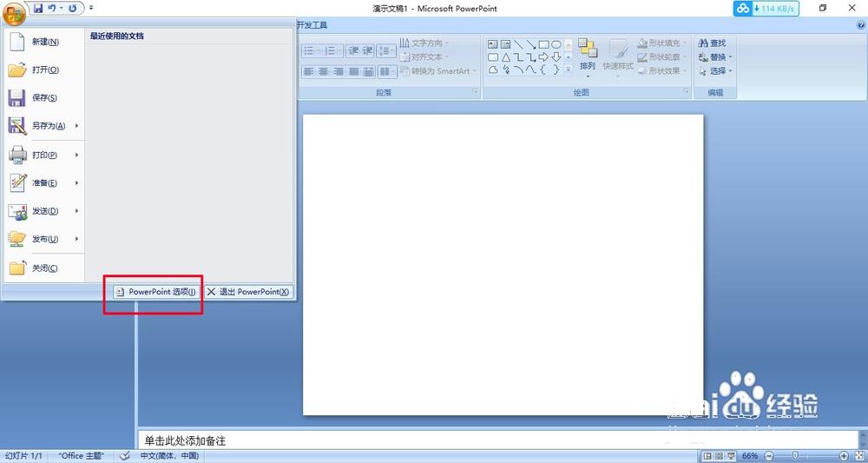Select the rectangle shape
Image resolution: width=868 pixels, height=463 pixels.
pos(543,43)
